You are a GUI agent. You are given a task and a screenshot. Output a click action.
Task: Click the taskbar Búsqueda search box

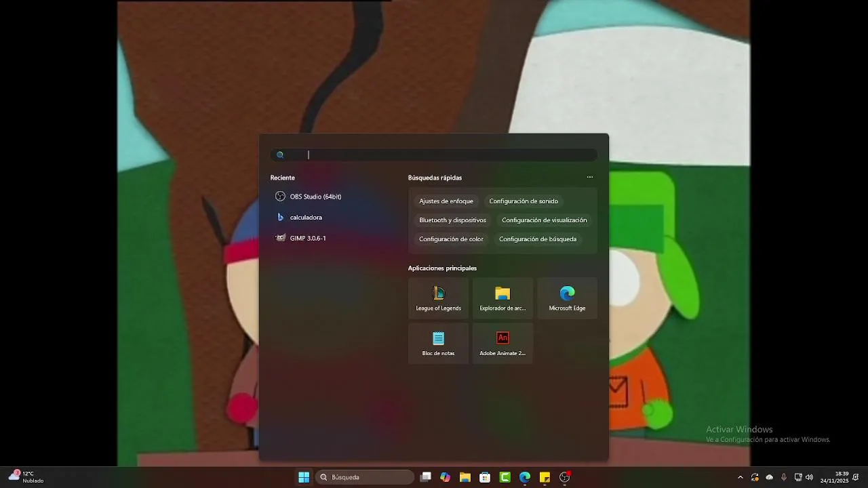(365, 477)
